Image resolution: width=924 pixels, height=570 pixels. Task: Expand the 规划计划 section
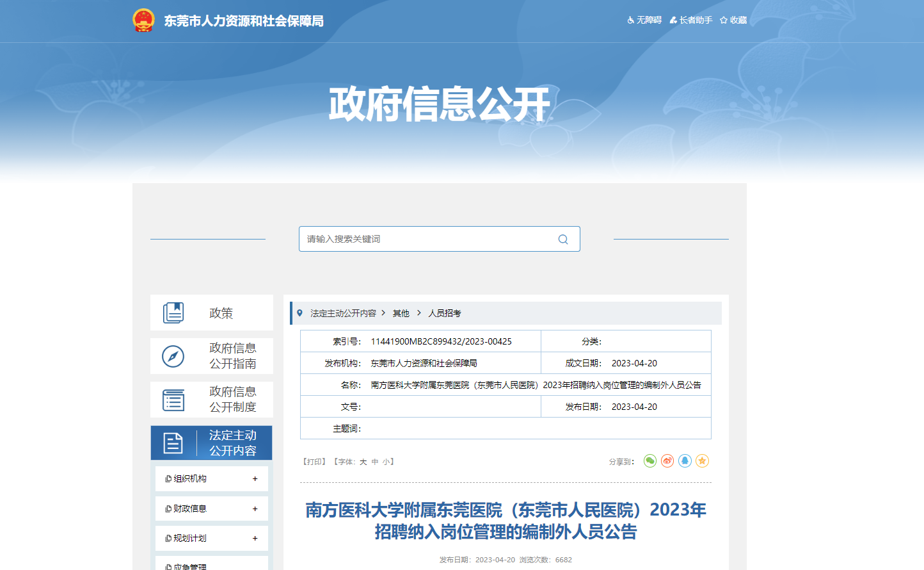point(255,538)
